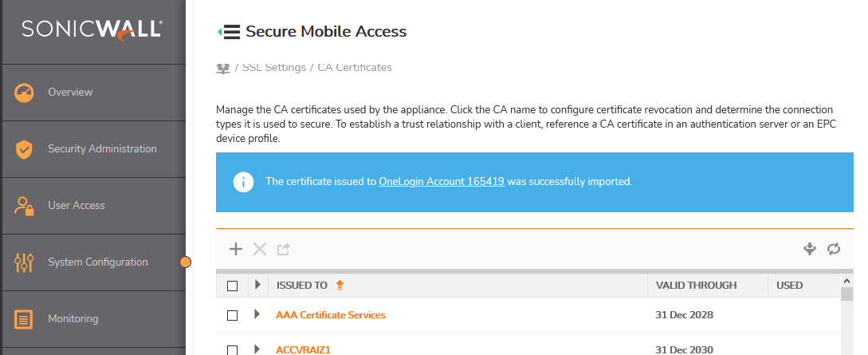Check the AAA Certificate Services row checkbox
868x355 pixels.
[x=232, y=315]
